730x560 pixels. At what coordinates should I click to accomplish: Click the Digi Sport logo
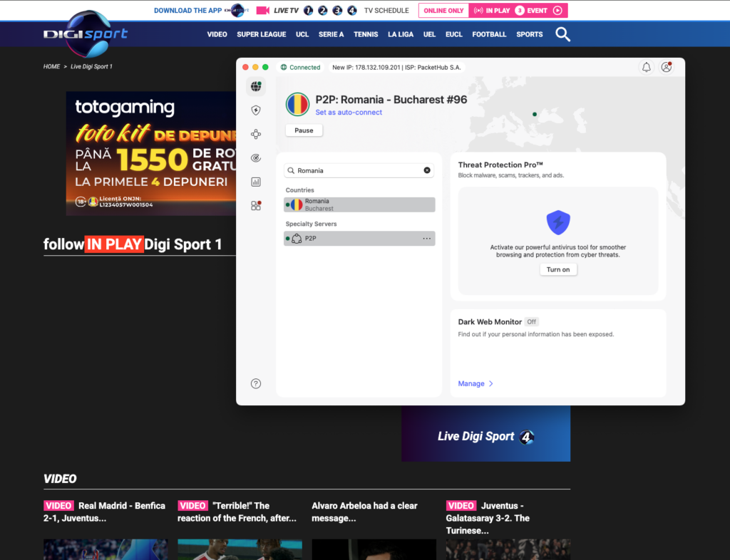(86, 33)
